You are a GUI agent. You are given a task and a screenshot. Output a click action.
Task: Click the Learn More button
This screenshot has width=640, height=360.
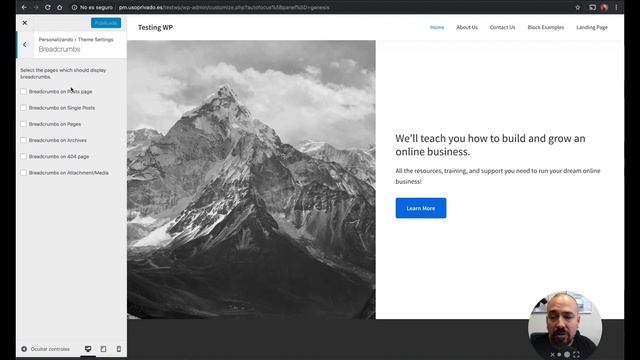point(421,208)
